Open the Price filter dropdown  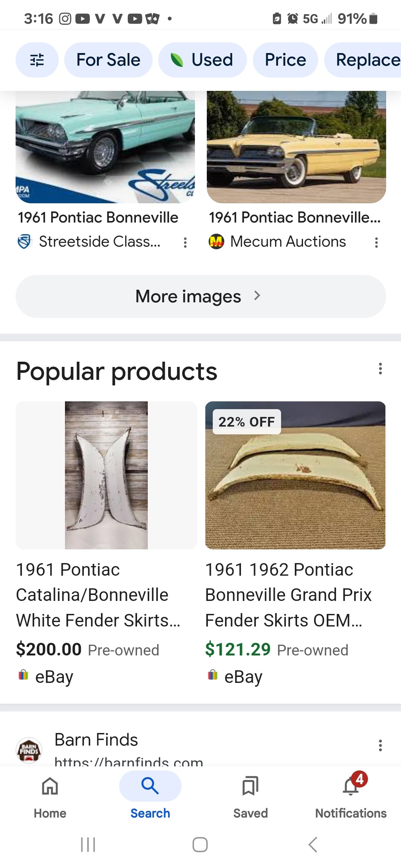tap(285, 60)
